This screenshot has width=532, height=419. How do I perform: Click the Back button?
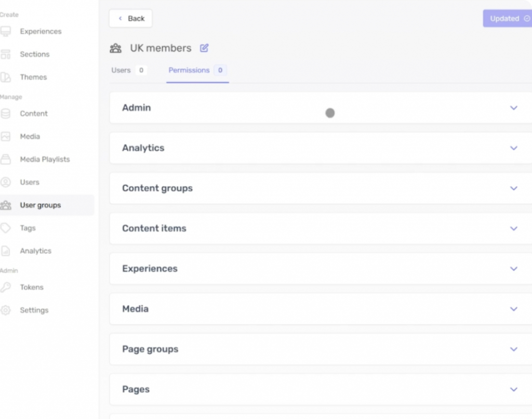pyautogui.click(x=131, y=19)
